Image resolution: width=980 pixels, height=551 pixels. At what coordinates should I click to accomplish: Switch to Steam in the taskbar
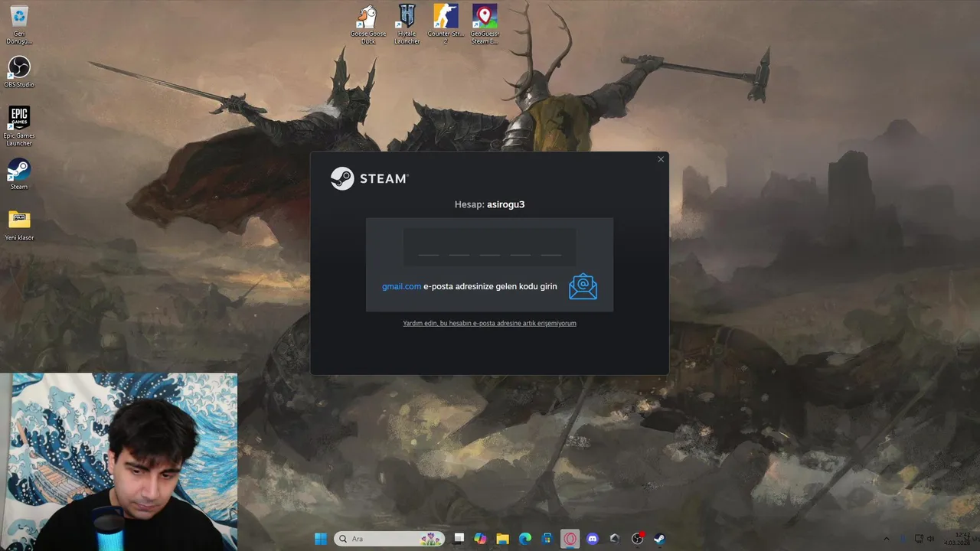pos(659,539)
